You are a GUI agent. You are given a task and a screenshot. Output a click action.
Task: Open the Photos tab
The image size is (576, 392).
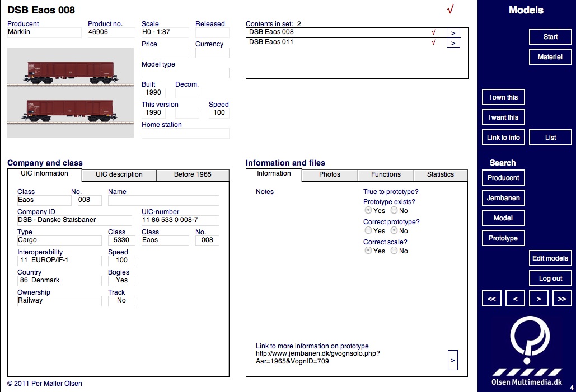point(330,174)
